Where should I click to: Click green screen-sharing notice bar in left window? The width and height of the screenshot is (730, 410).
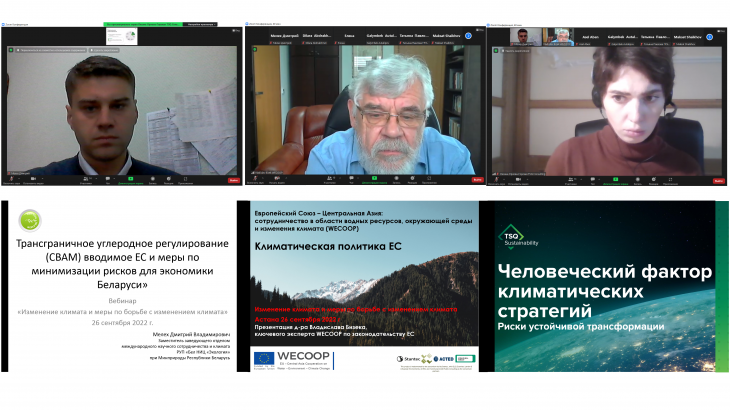click(x=143, y=24)
